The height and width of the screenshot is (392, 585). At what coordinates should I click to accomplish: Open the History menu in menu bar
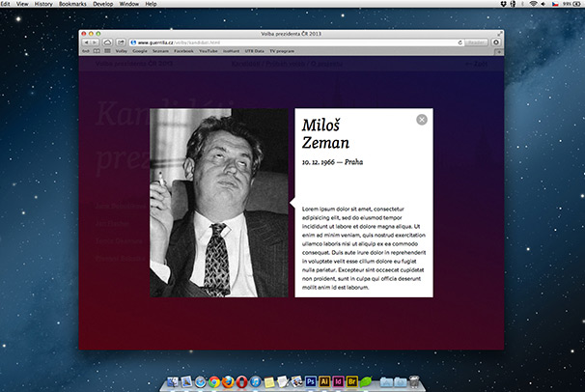[x=43, y=5]
